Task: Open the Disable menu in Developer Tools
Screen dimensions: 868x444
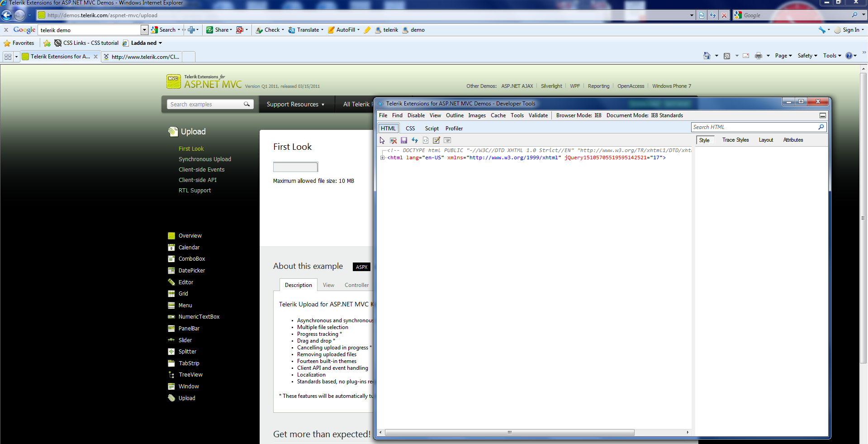Action: pos(416,115)
